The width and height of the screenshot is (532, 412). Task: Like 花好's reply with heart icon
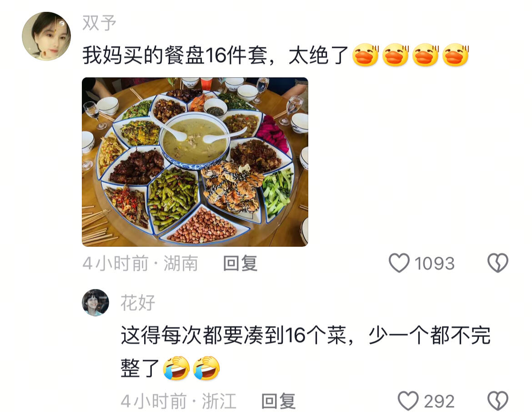(408, 401)
